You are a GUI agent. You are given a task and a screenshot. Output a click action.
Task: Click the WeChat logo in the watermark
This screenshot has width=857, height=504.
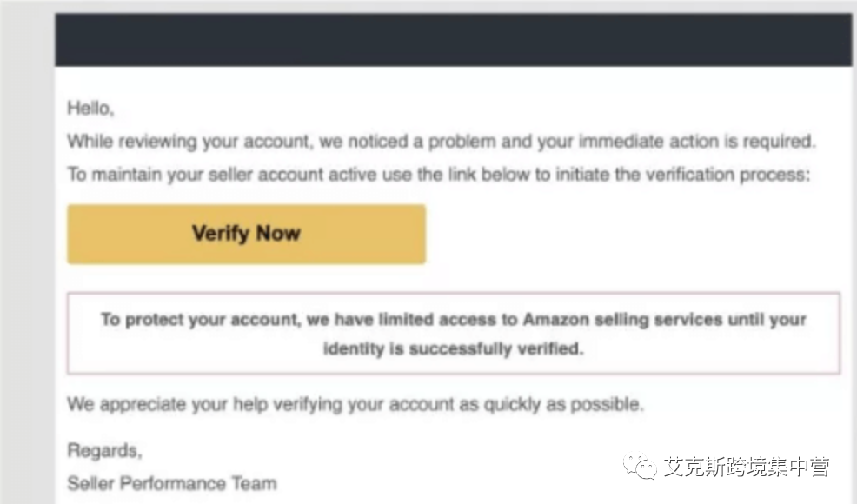tap(644, 468)
